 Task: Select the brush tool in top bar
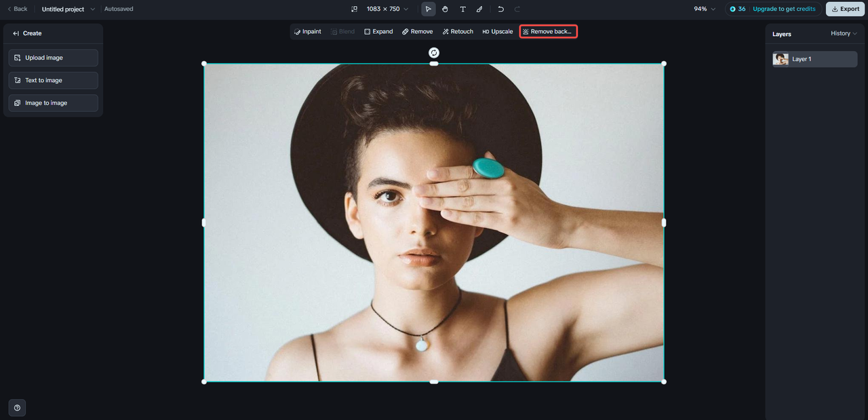(479, 9)
